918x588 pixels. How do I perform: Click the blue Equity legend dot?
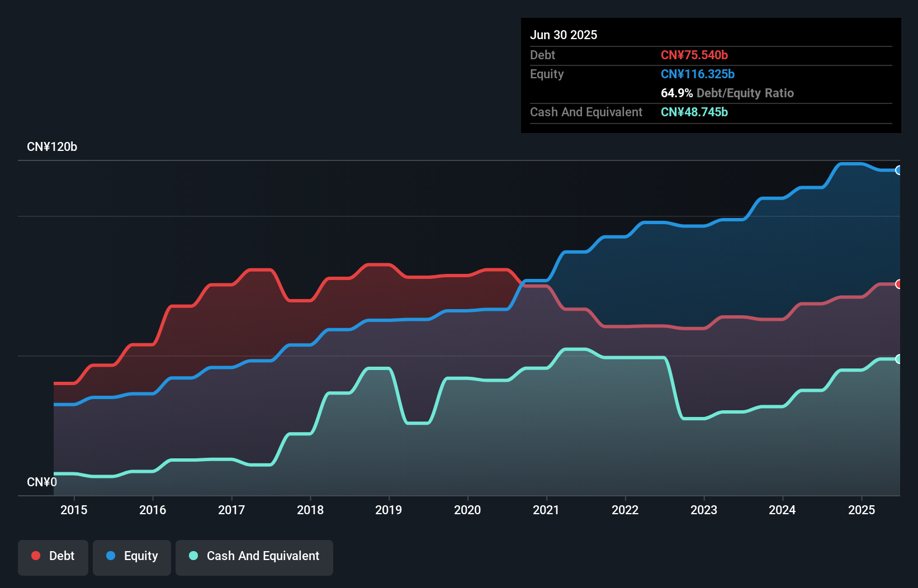111,556
